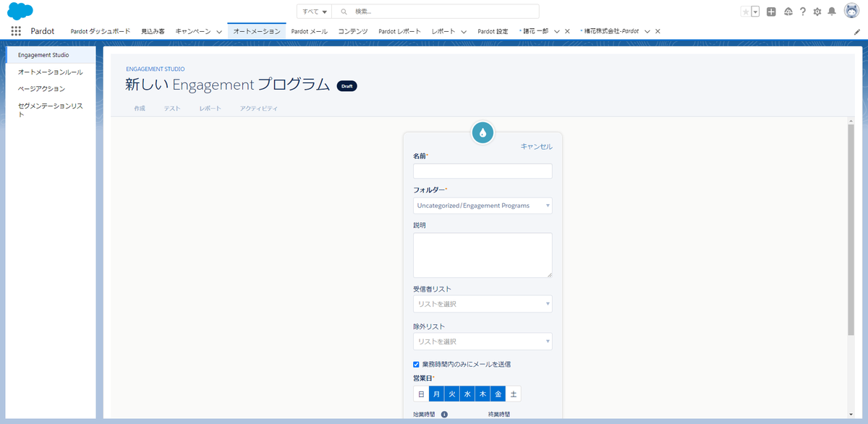Open the Pardot レポート tab

point(399,31)
